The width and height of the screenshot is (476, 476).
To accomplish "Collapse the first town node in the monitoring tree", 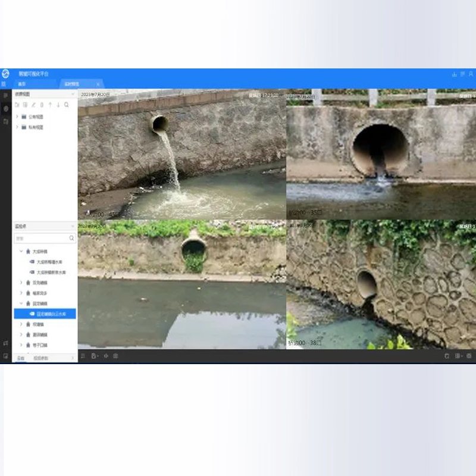I will (x=21, y=251).
